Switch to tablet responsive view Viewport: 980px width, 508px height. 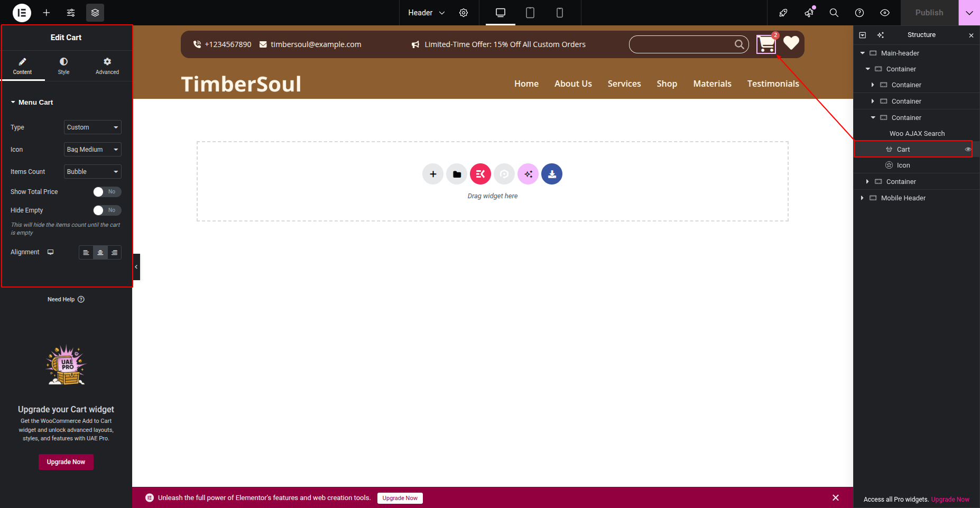(x=530, y=13)
